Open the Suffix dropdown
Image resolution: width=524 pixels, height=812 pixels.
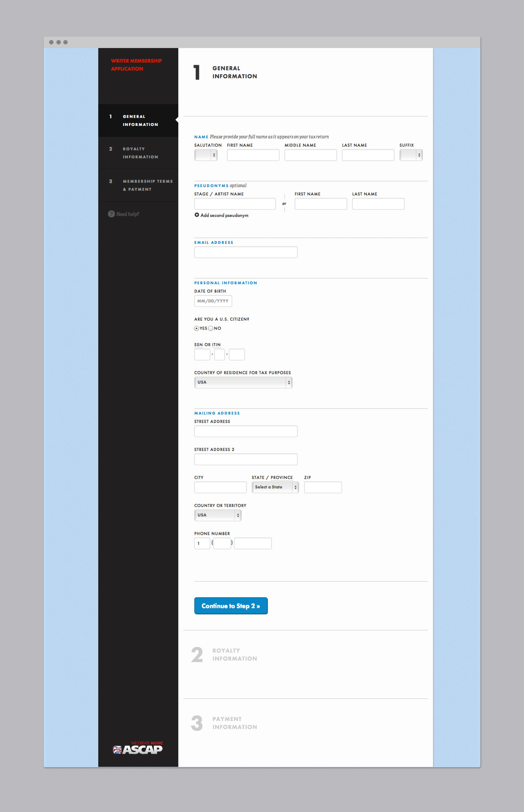411,155
